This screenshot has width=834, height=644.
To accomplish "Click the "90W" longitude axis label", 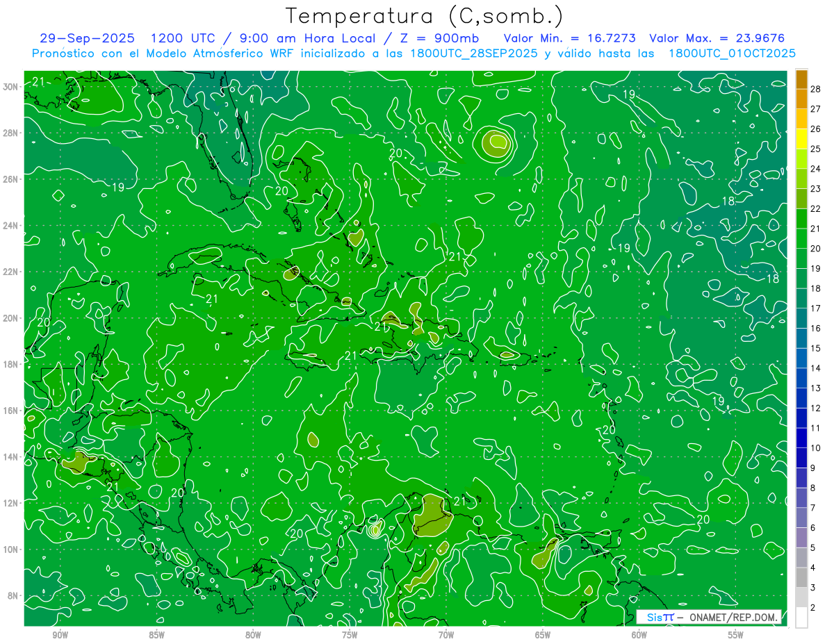I will click(60, 635).
